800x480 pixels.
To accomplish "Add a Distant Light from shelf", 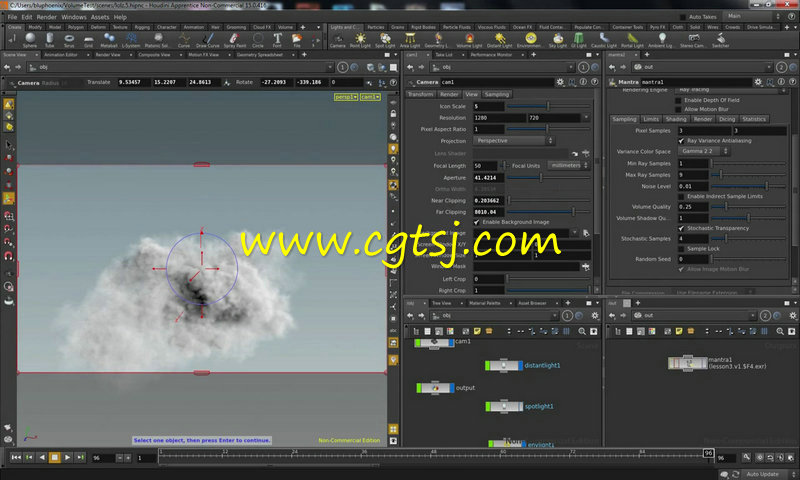I will point(499,40).
